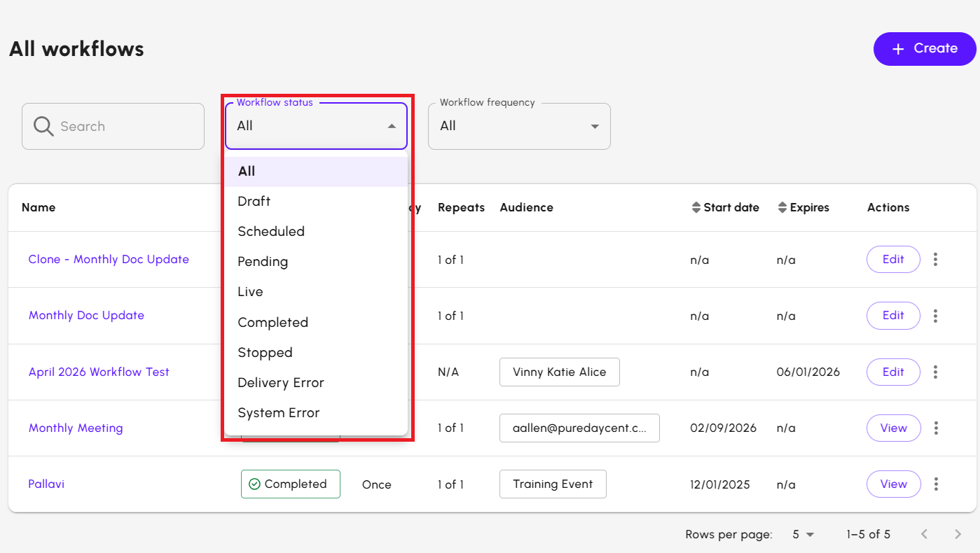Change the rows per page value
Image resolution: width=980 pixels, height=553 pixels.
tap(803, 534)
